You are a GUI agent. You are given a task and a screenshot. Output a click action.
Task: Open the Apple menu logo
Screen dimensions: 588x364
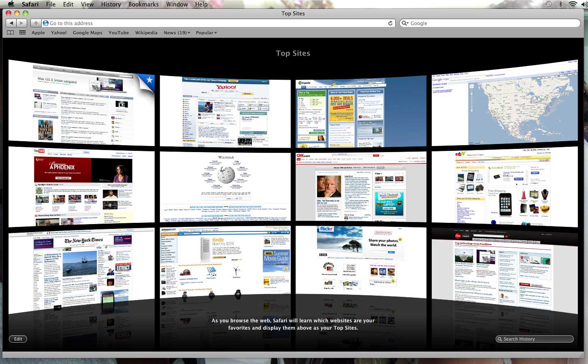(x=11, y=4)
